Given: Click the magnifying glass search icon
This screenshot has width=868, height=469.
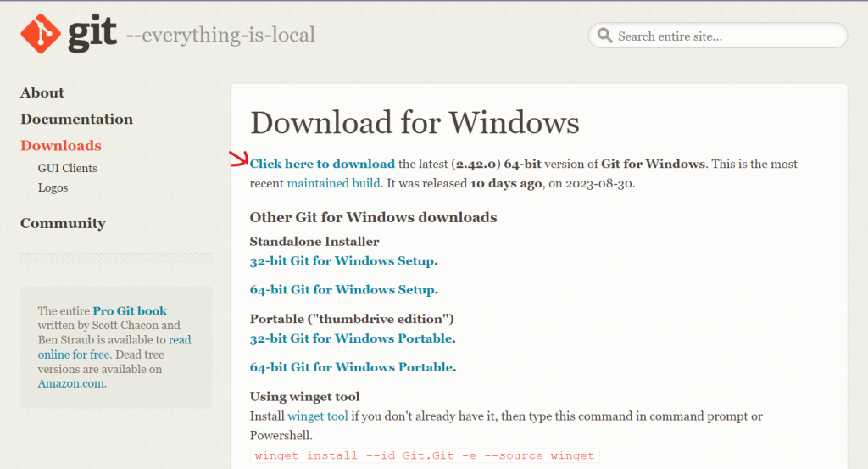Looking at the screenshot, I should point(604,36).
